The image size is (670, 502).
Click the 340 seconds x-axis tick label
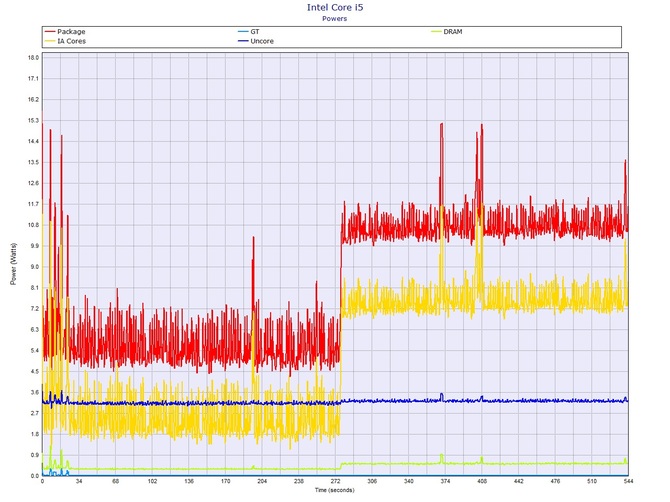pos(408,481)
